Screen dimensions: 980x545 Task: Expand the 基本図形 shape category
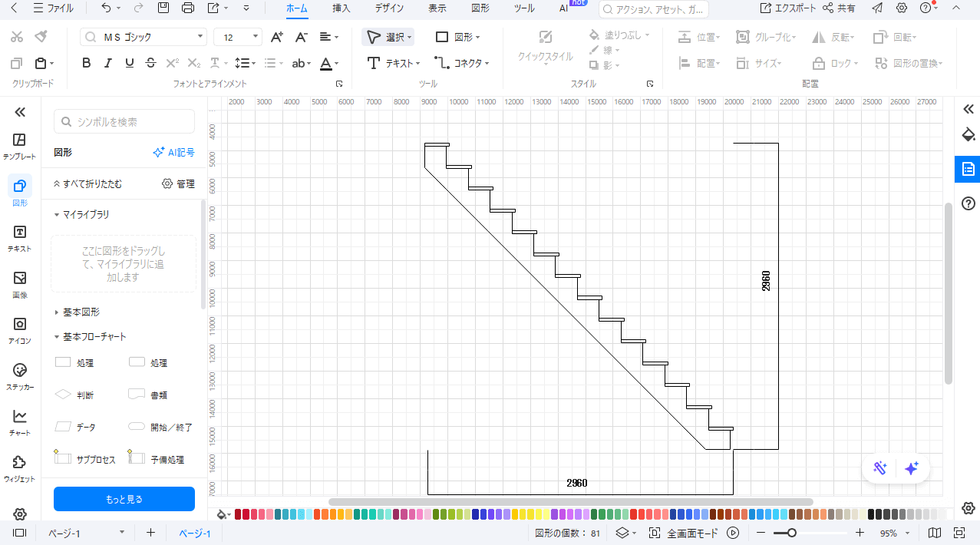tap(81, 312)
